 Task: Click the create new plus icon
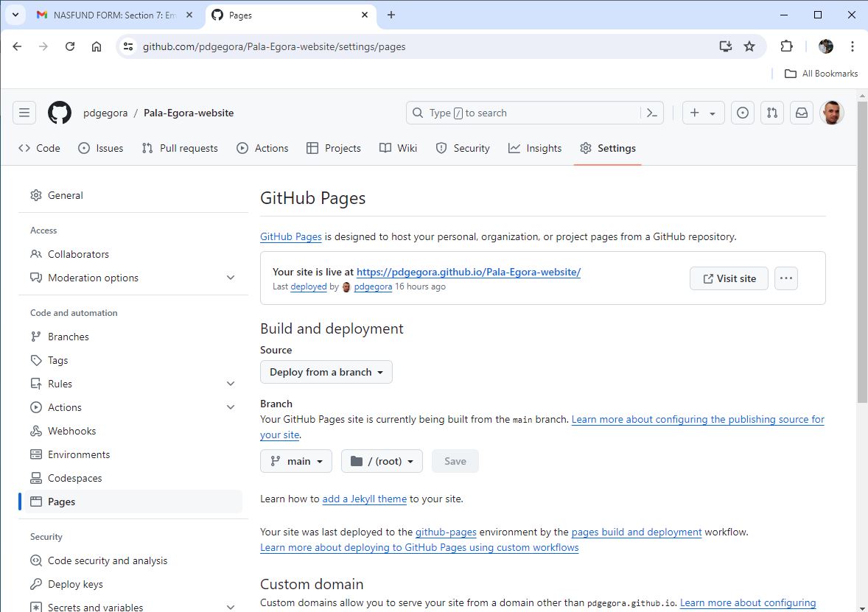[x=703, y=113]
